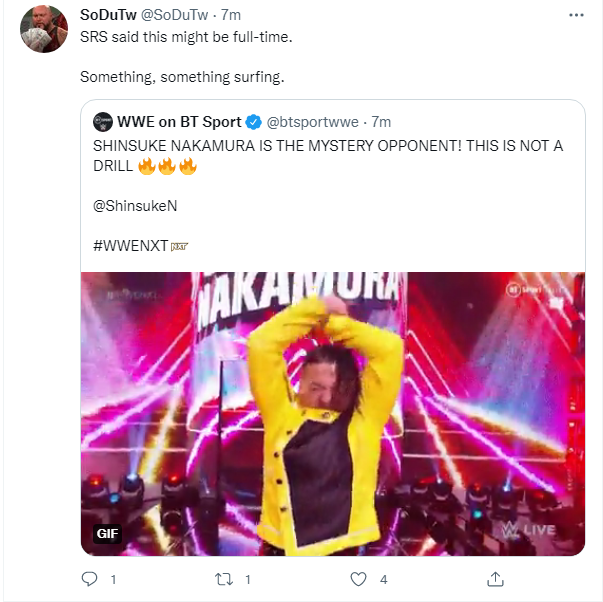Click the share upload icon
603x602 pixels.
(495, 579)
